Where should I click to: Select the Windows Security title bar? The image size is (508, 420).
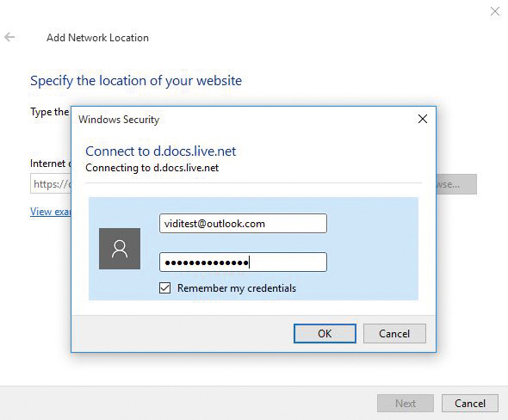[246, 119]
